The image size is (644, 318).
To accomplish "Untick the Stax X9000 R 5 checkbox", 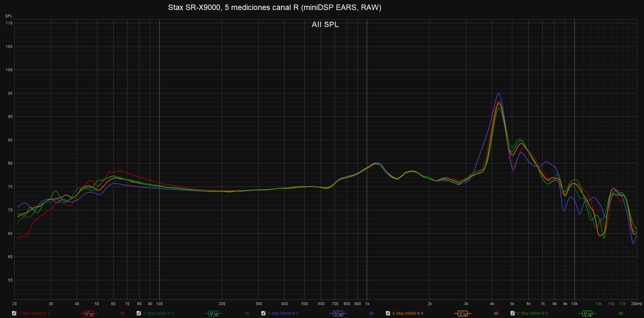I will click(x=513, y=313).
